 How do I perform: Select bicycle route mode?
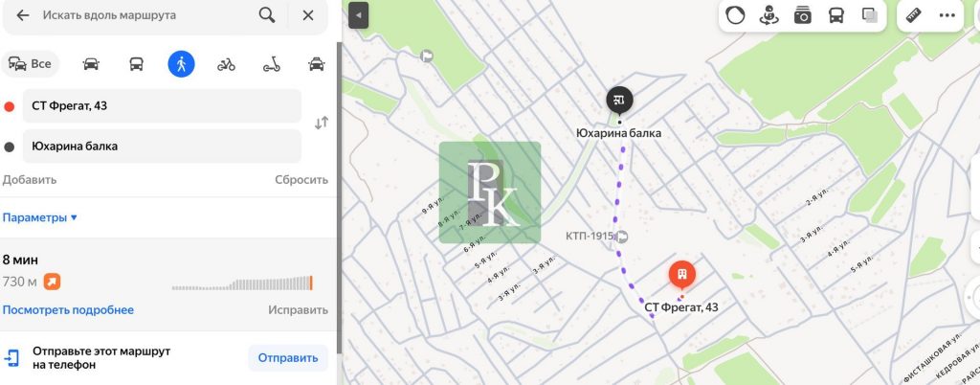click(226, 64)
